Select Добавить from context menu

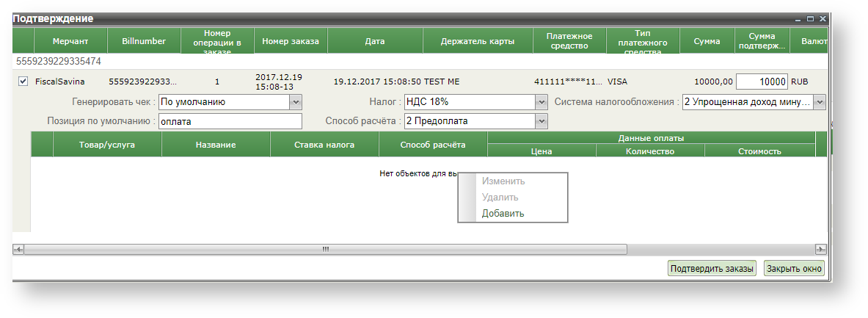[503, 214]
